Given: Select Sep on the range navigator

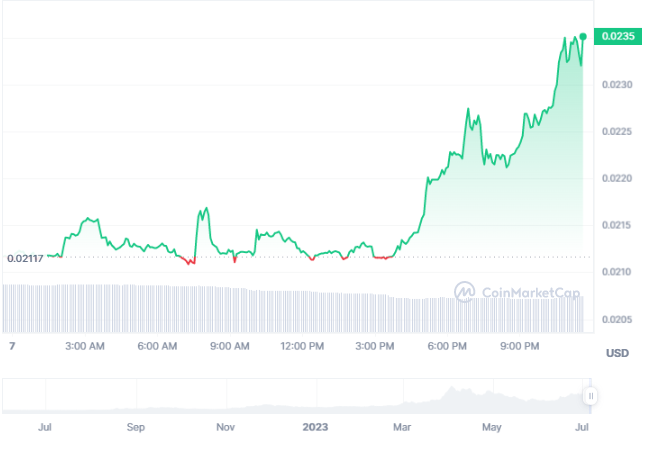Looking at the screenshot, I should [x=136, y=427].
